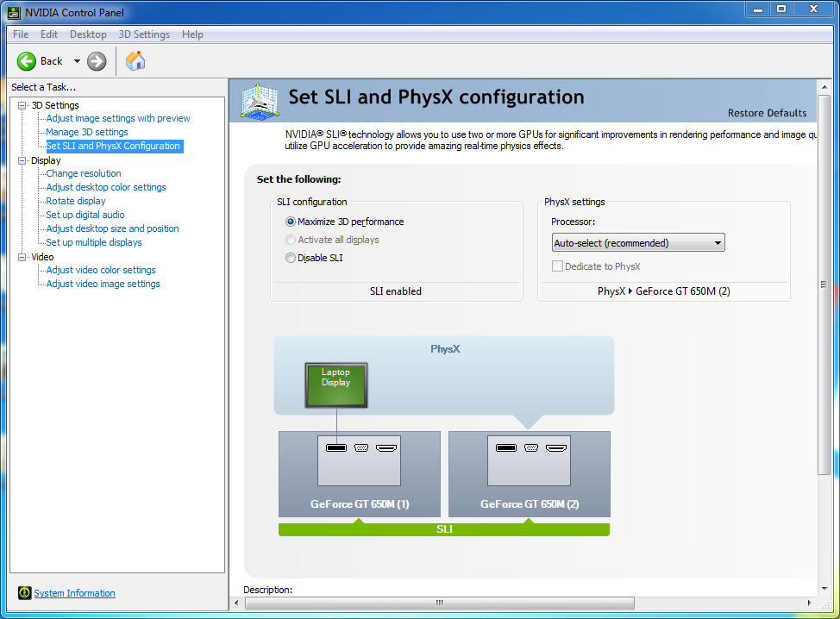
Task: Toggle Dedicate to PhysX checkbox
Action: (557, 266)
